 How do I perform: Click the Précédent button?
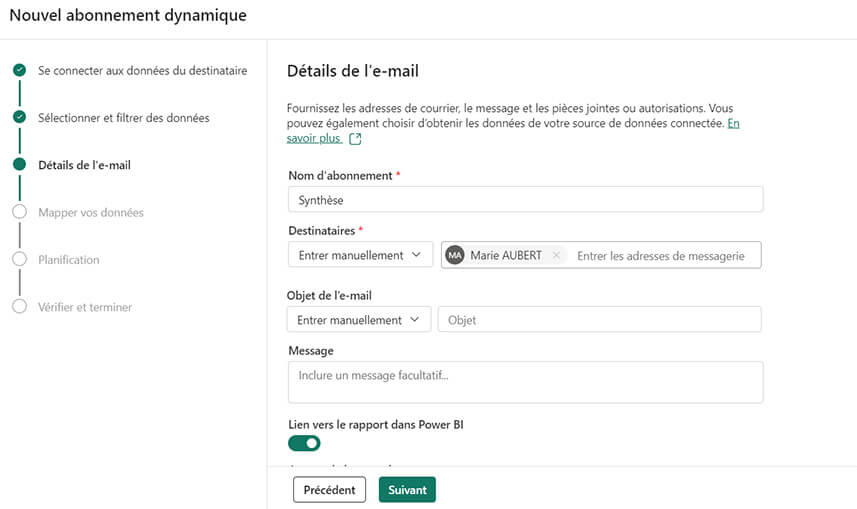[x=329, y=489]
